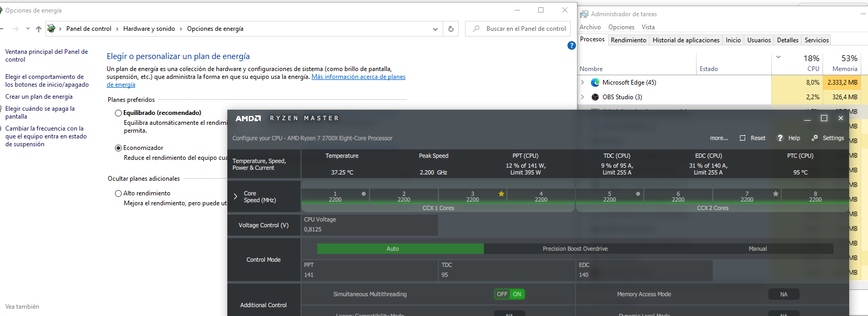Screen dimensions: 868x316
Task: Click the Reset icon in Ryzen Master
Action: (x=743, y=138)
